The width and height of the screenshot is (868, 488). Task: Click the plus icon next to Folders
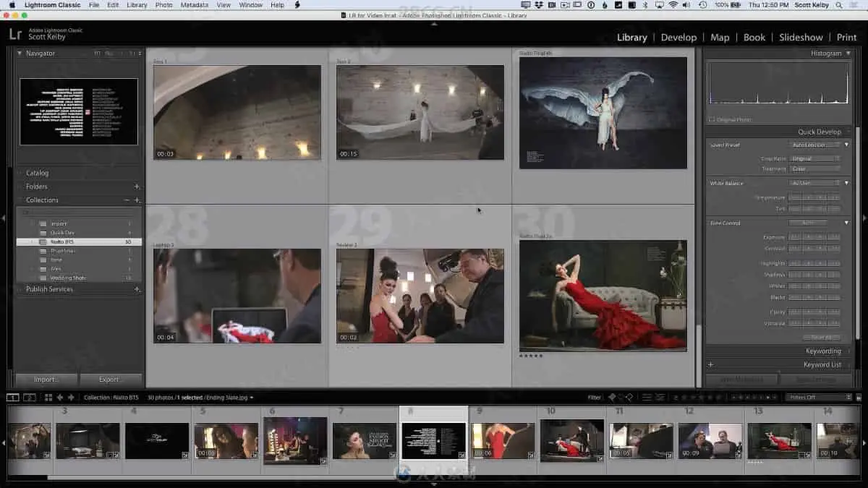(137, 187)
